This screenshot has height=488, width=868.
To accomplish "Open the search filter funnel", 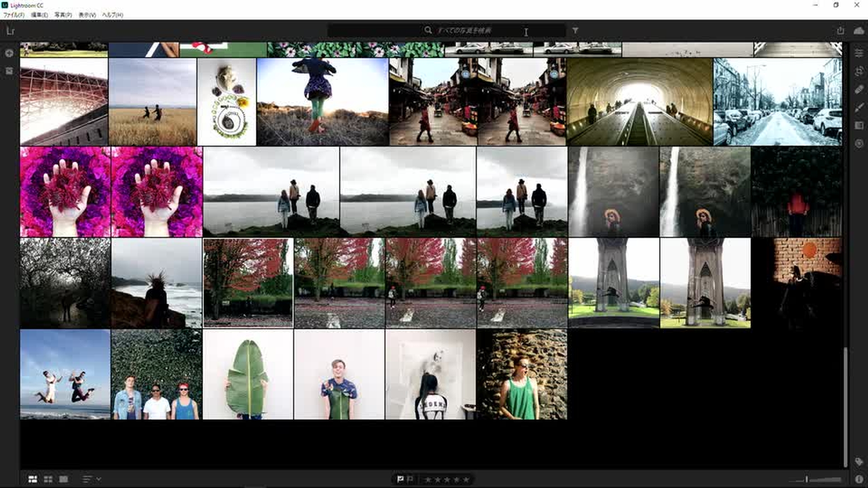I will (x=575, y=30).
